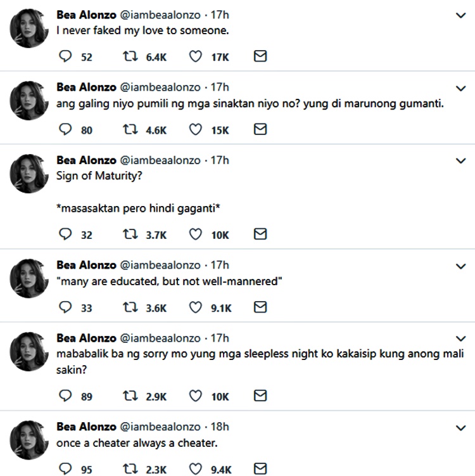Viewport: 475px width, 476px height.
Task: Click the profile picture beside the "Sign of Maturity?" tweet
Action: (29, 174)
